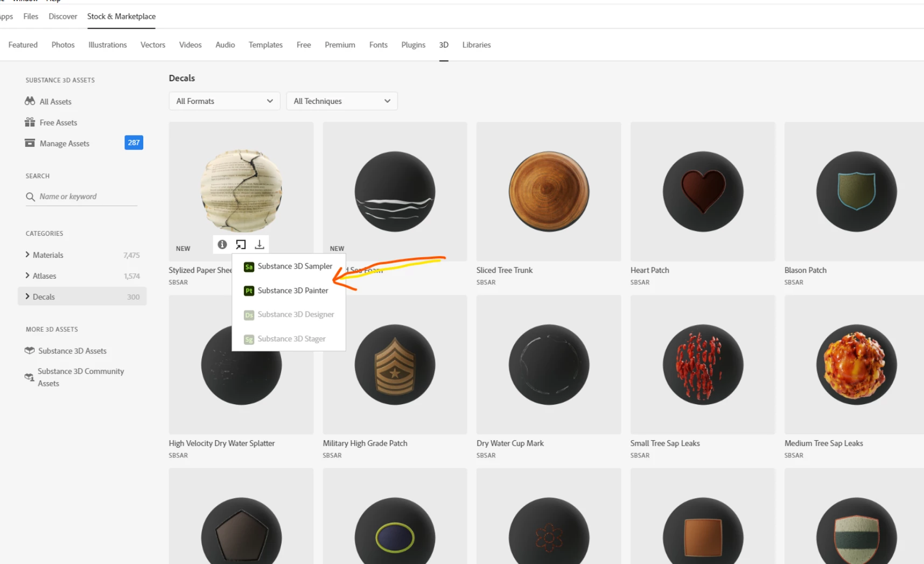Go to All Assets in sidebar
The width and height of the screenshot is (924, 564).
click(x=55, y=102)
